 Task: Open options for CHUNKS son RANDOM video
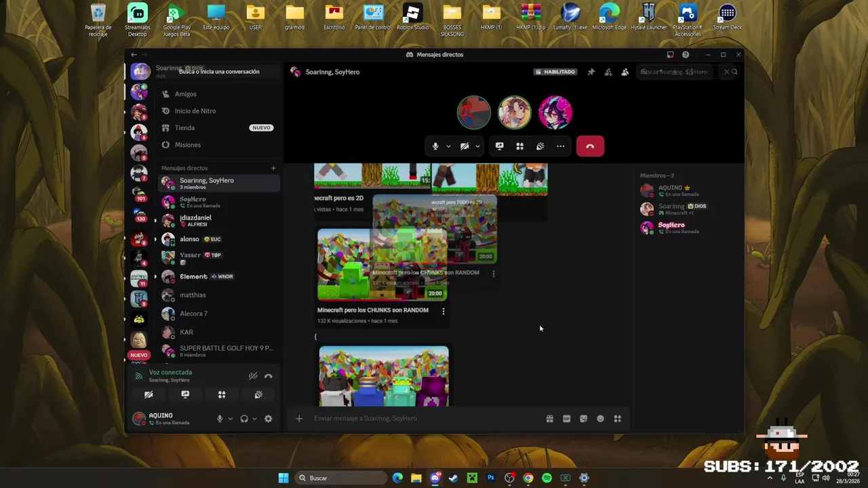(443, 311)
